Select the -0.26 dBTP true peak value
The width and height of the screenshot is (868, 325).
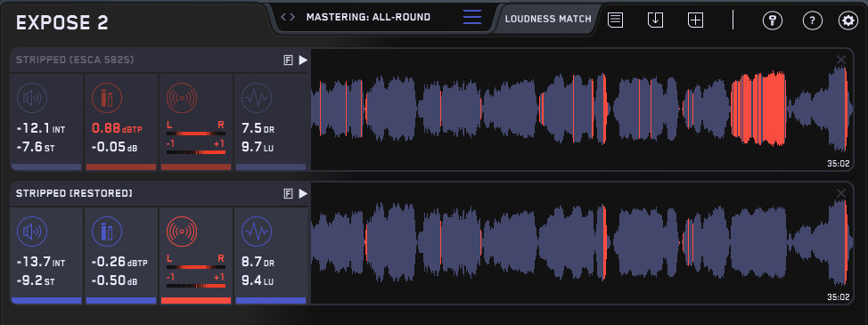tap(119, 262)
